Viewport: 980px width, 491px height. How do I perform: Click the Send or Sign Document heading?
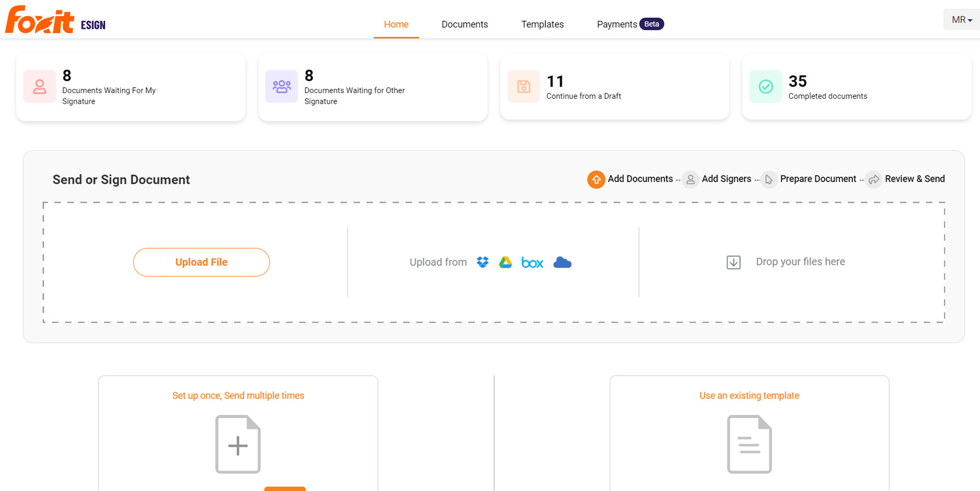(x=121, y=180)
